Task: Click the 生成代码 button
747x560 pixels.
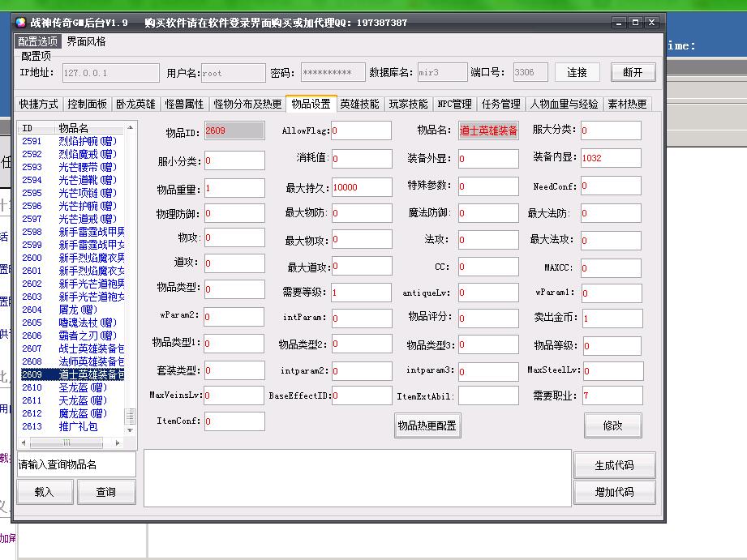Action: coord(614,465)
